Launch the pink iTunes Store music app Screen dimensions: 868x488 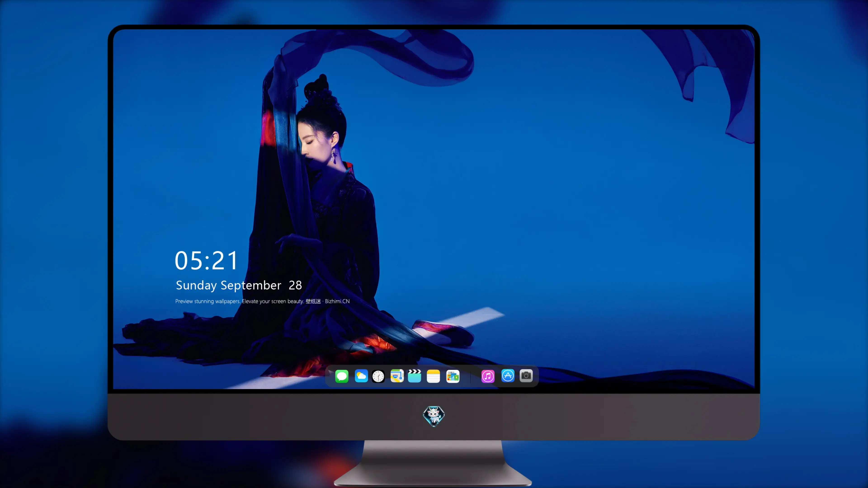click(x=488, y=376)
